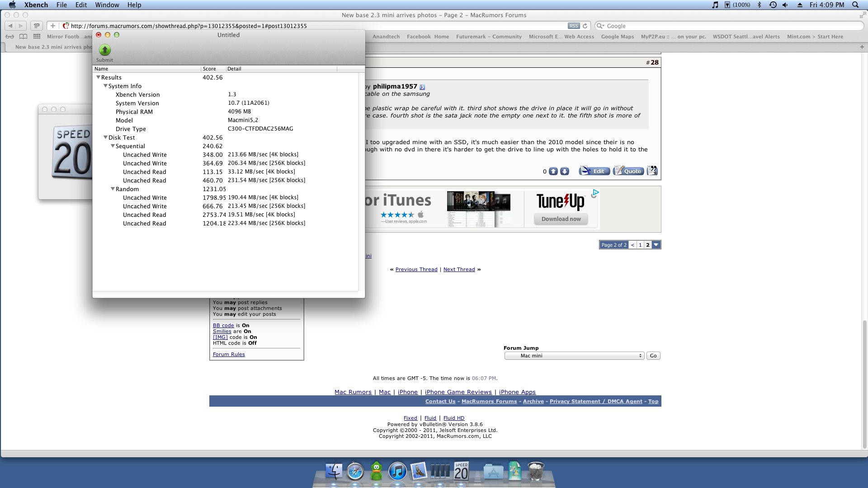Collapse the Sequential disclosure triangle
Image resolution: width=868 pixels, height=488 pixels.
pyautogui.click(x=113, y=146)
